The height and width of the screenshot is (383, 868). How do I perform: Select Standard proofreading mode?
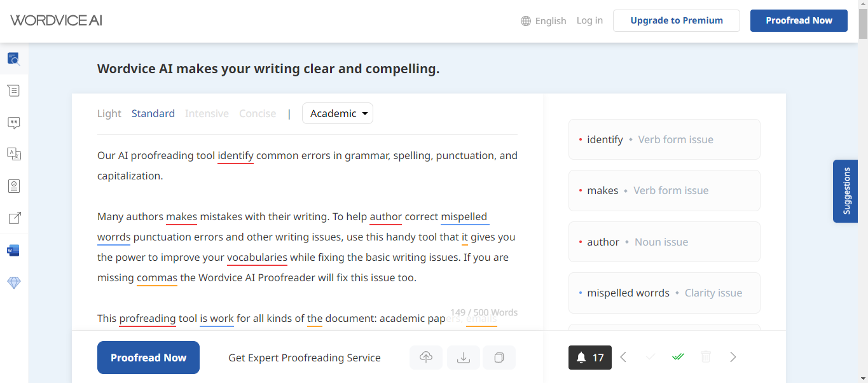[153, 113]
